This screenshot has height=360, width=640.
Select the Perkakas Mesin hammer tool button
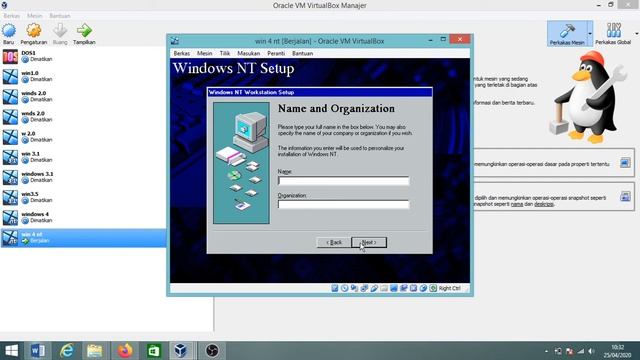[x=567, y=33]
